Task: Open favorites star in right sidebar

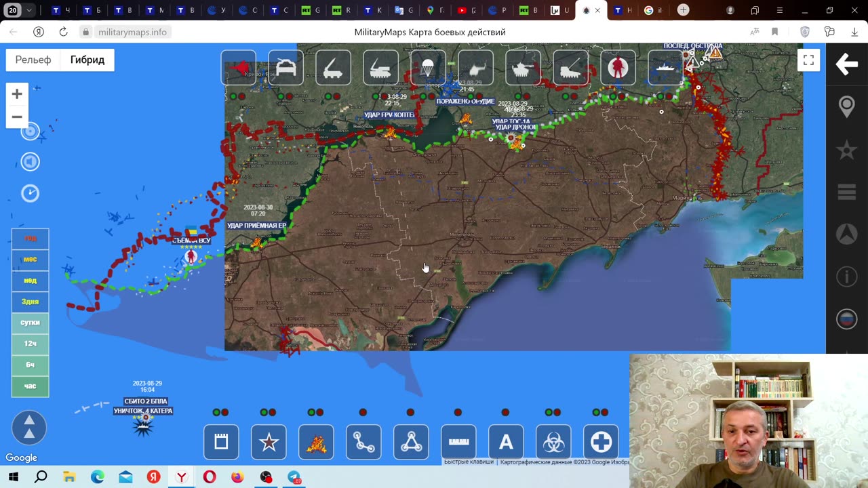Action: pyautogui.click(x=847, y=150)
